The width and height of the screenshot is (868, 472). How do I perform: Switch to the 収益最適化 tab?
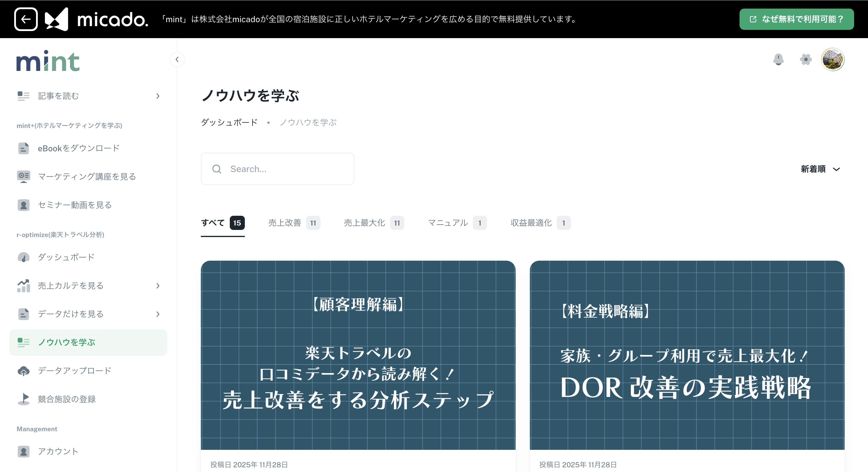[540, 223]
